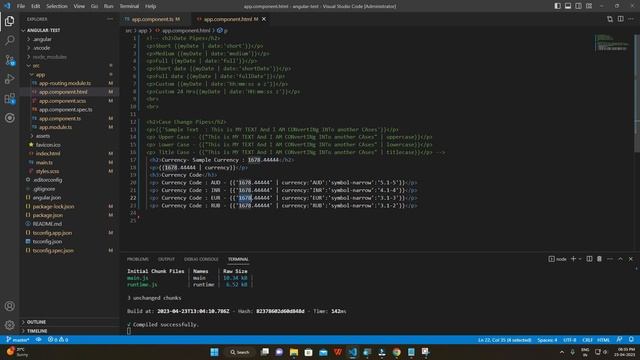Open the Terminal menu
640x360 pixels.
[x=129, y=6]
